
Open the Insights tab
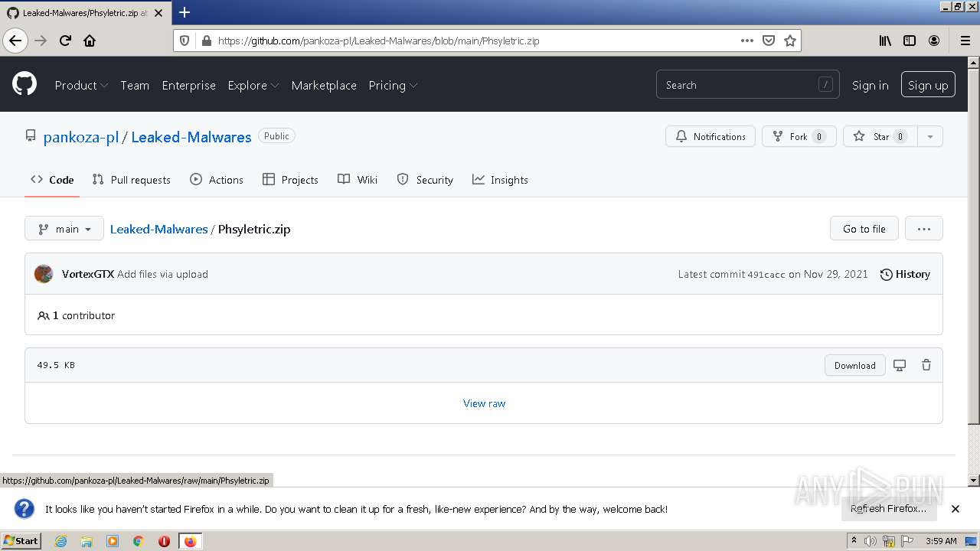coord(500,180)
